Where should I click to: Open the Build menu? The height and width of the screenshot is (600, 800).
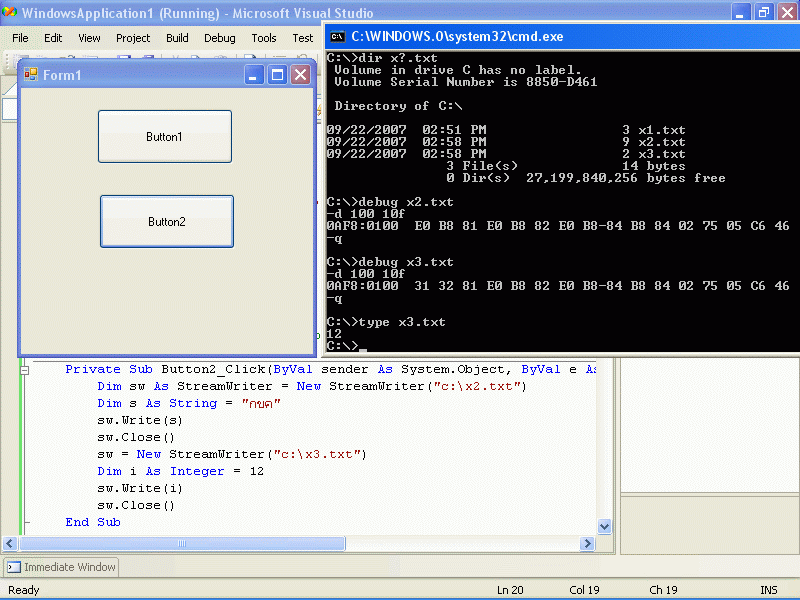[x=177, y=38]
